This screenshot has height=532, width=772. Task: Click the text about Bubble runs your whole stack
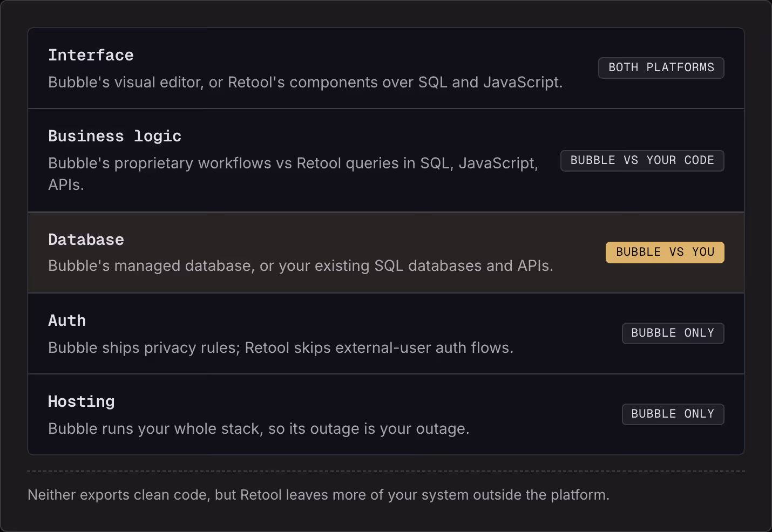(259, 428)
